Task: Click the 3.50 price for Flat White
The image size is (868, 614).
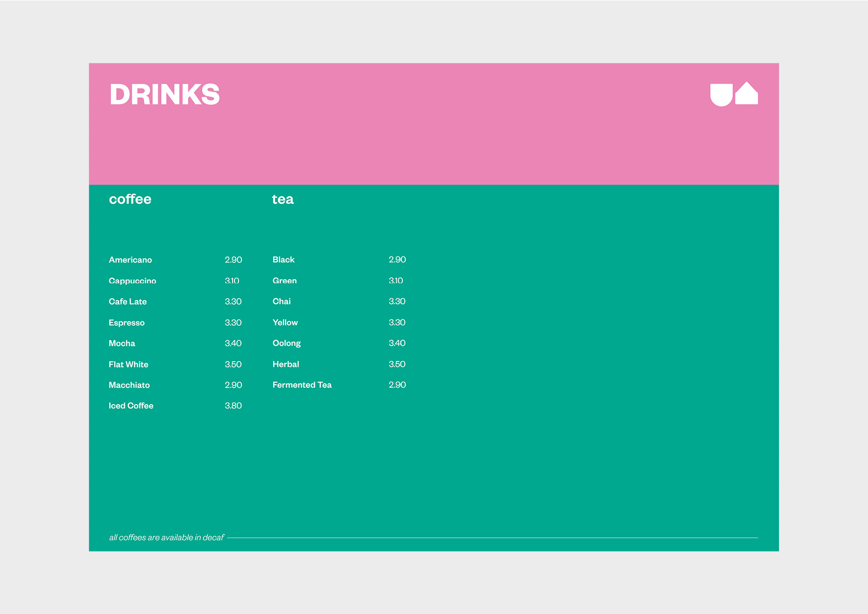Action: (x=233, y=364)
